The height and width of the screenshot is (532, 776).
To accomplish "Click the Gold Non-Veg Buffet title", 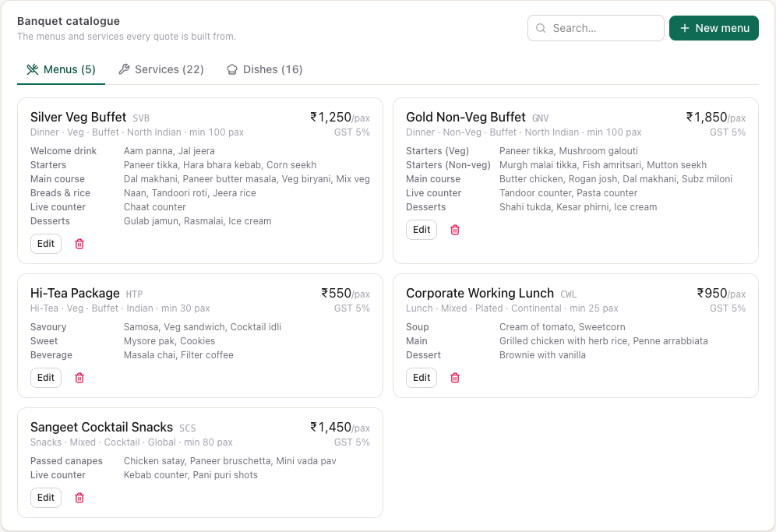I will point(466,118).
